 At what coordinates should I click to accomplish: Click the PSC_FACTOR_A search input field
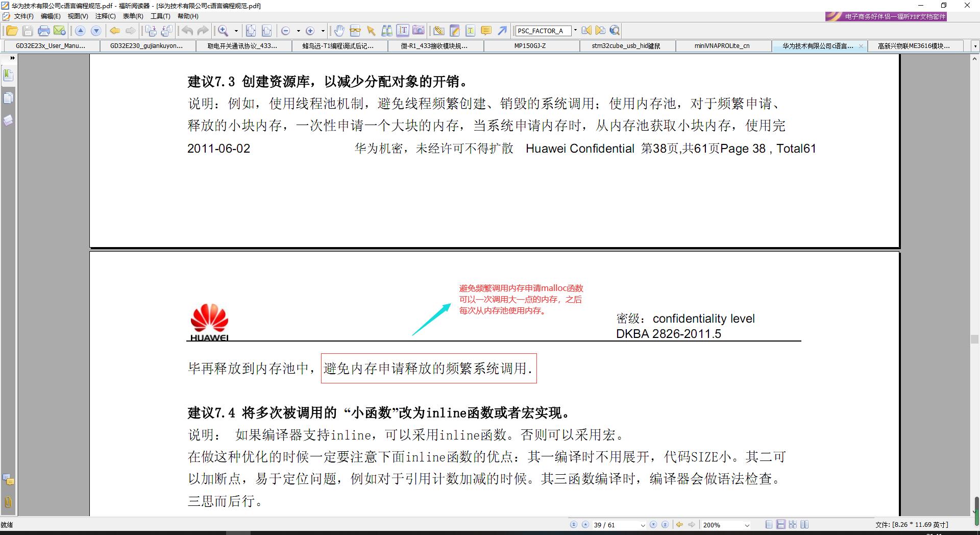click(544, 31)
